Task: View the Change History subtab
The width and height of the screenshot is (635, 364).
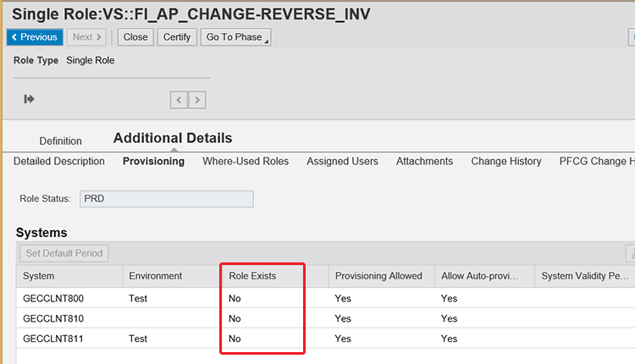Action: click(506, 162)
